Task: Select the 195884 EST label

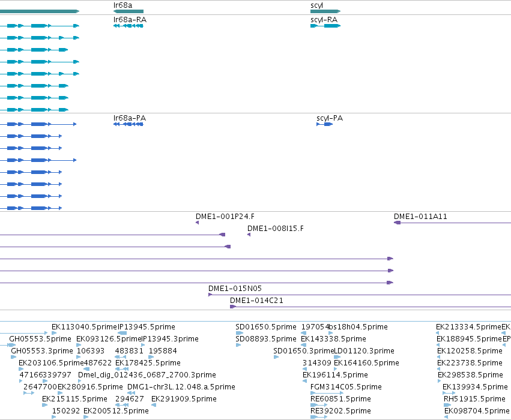Action: tap(163, 350)
